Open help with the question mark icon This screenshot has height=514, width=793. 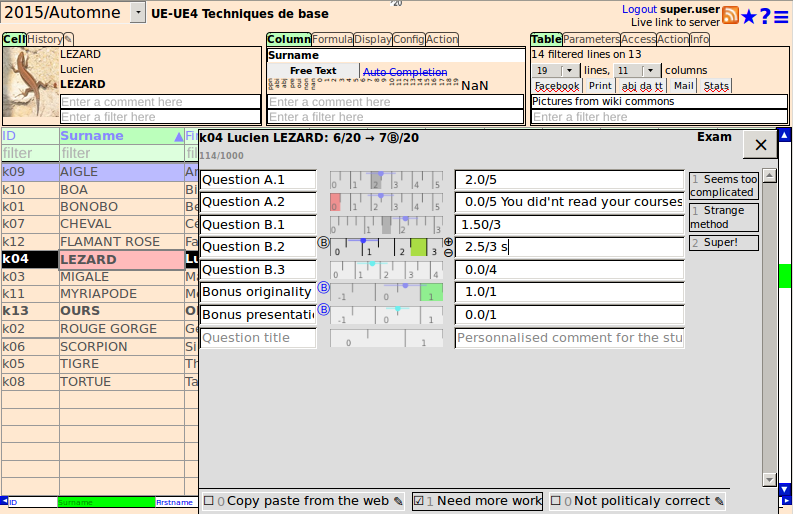click(x=765, y=16)
